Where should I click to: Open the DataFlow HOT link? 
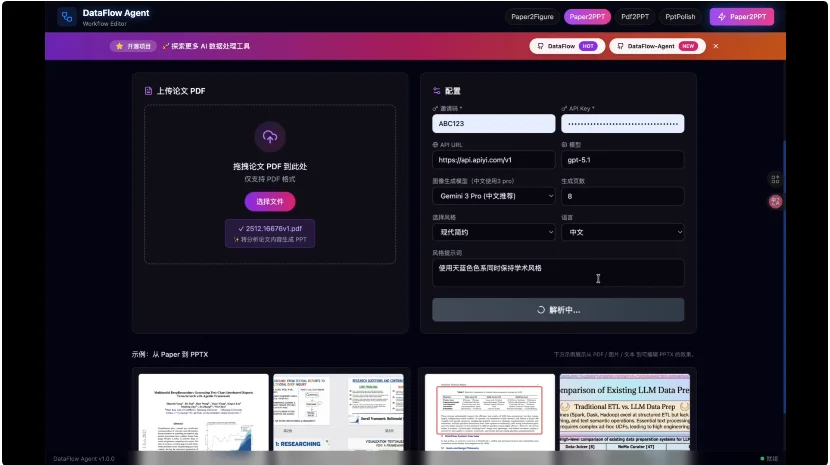[567, 46]
